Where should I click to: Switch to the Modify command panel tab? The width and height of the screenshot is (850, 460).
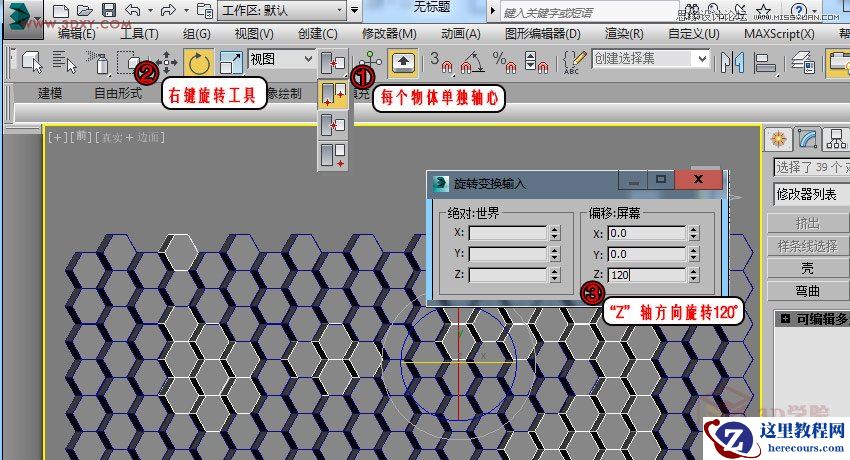coord(807,139)
